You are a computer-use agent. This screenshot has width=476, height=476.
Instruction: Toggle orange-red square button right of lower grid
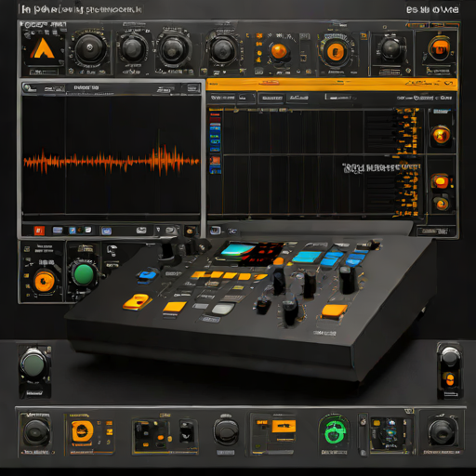click(441, 181)
